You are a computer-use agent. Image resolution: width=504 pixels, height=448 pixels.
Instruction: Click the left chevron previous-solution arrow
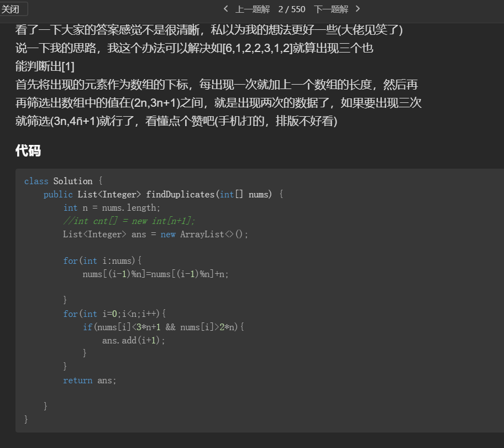(225, 9)
